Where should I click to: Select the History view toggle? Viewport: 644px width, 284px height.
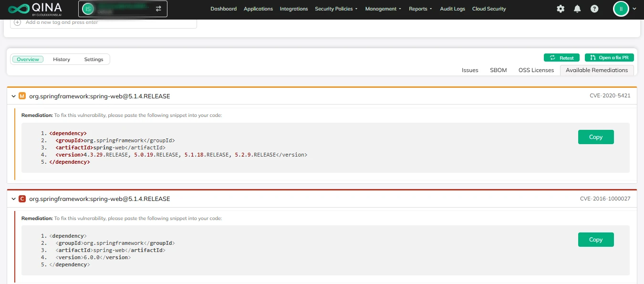[62, 59]
